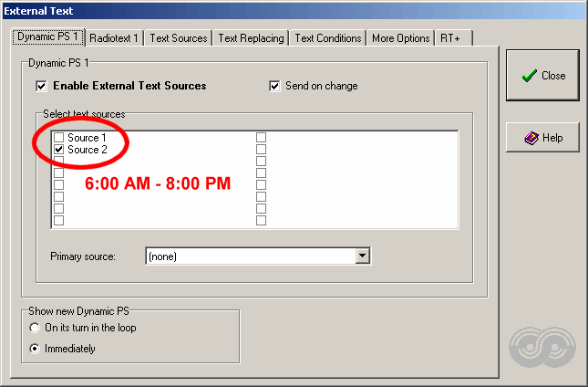Select On its turn in the loop
Screen dimensions: 588x387
pyautogui.click(x=35, y=328)
